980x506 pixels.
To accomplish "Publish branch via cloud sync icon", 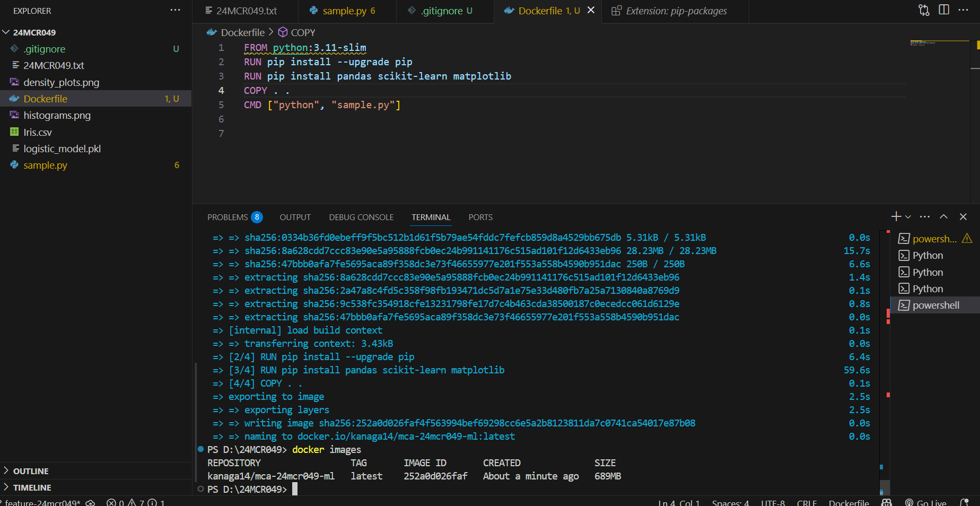I will click(91, 502).
